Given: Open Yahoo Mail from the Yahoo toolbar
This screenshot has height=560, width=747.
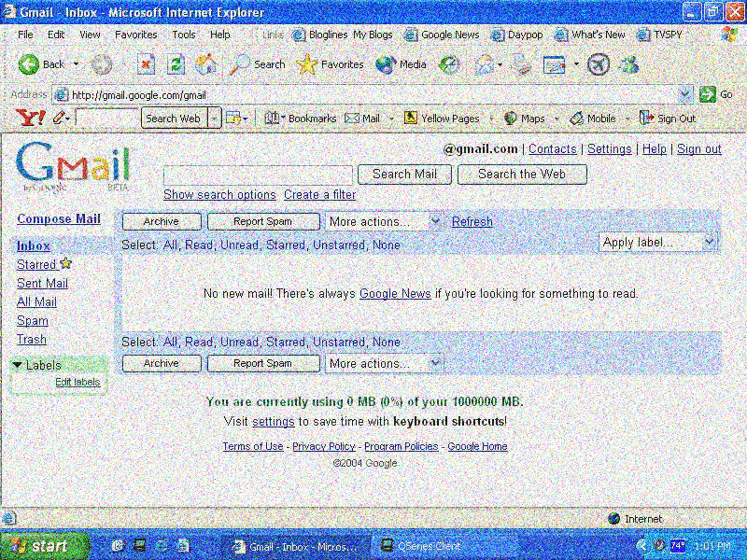Looking at the screenshot, I should coord(362,119).
